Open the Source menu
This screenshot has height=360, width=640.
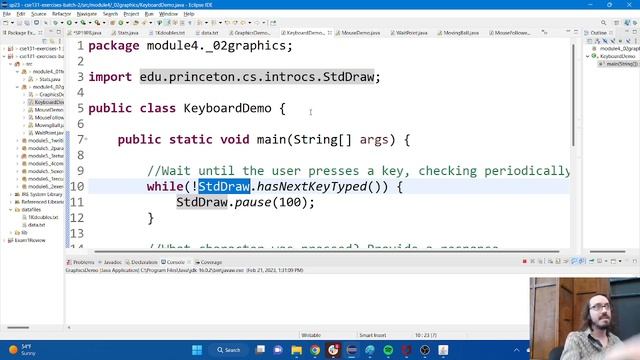point(39,14)
